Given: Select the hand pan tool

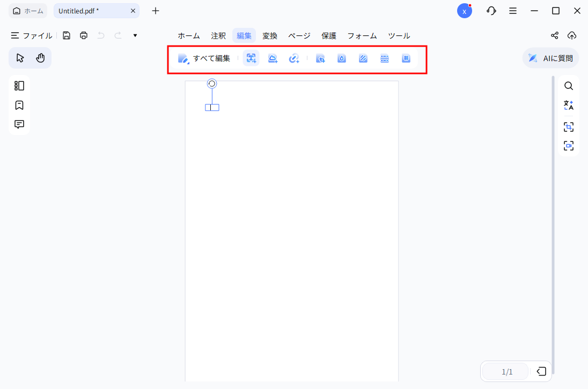Looking at the screenshot, I should [40, 57].
